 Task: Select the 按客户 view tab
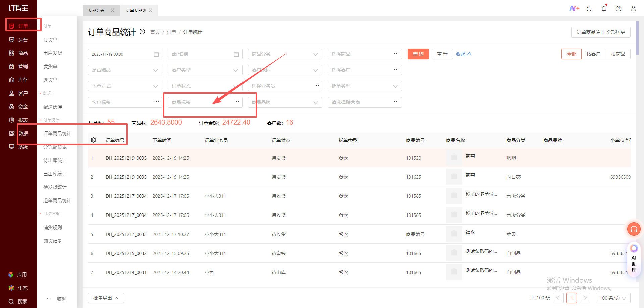click(x=593, y=54)
